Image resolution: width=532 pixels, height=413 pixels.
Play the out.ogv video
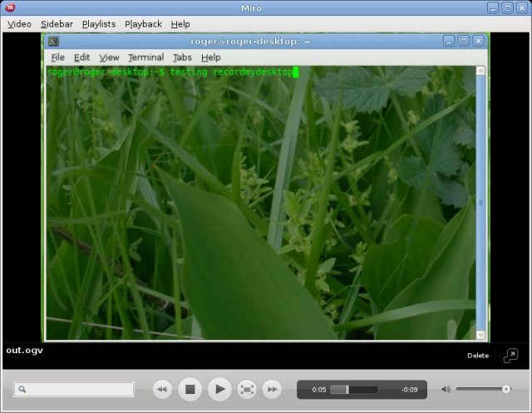219,389
